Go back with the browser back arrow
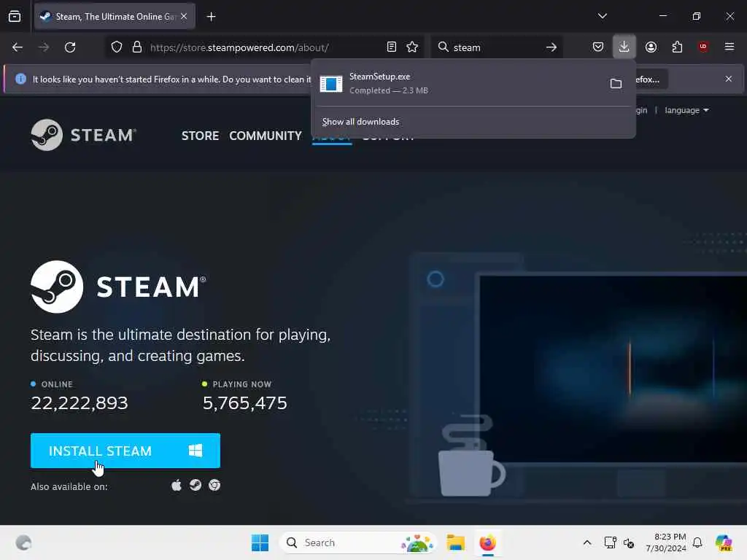 (x=18, y=47)
